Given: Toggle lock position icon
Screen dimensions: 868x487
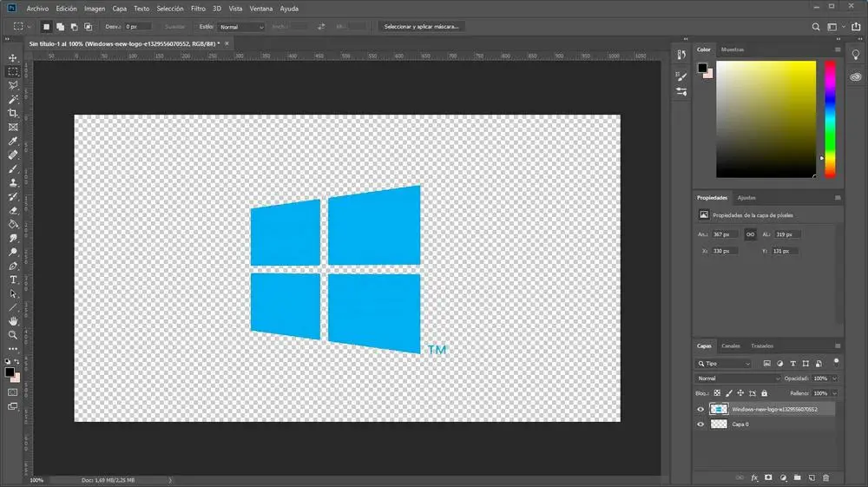Looking at the screenshot, I should (x=740, y=393).
